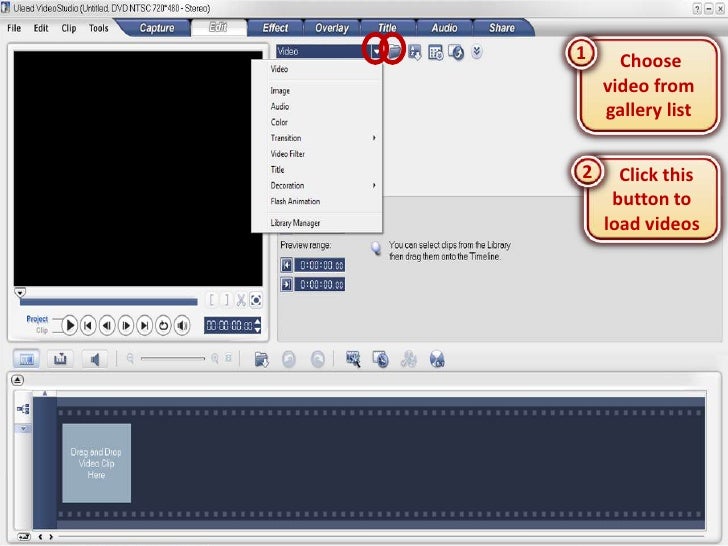Enlarge the preview window

point(256,300)
